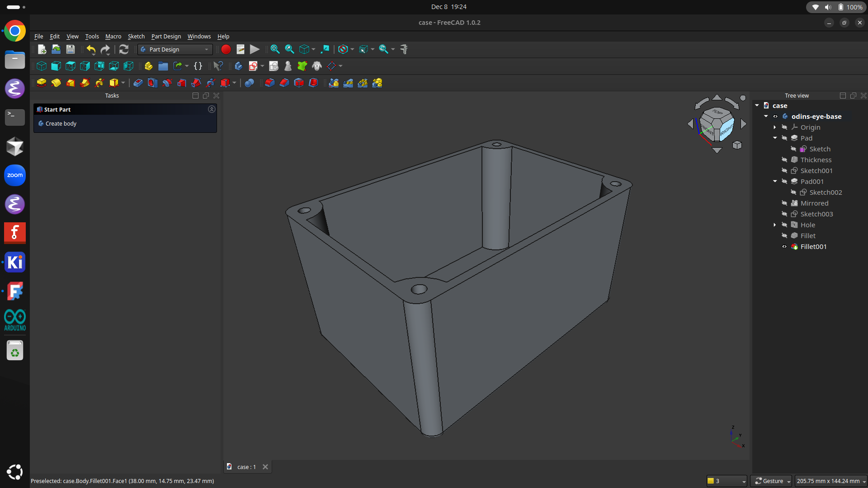Open the Part Design workbench selector

175,49
